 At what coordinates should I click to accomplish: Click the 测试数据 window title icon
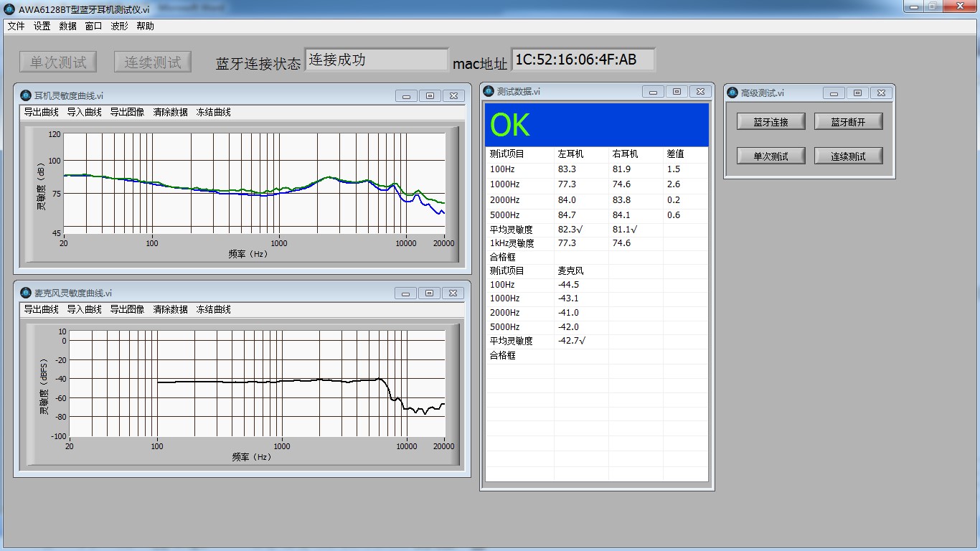489,91
